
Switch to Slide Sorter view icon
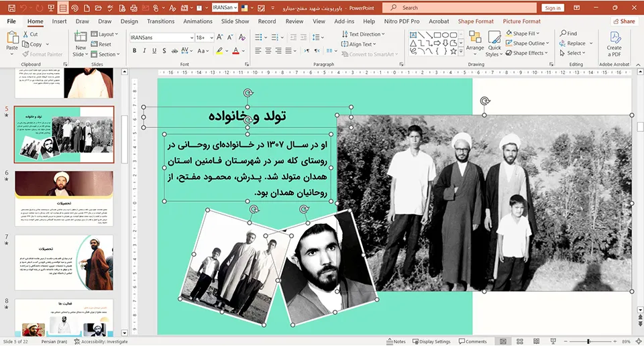coord(520,341)
